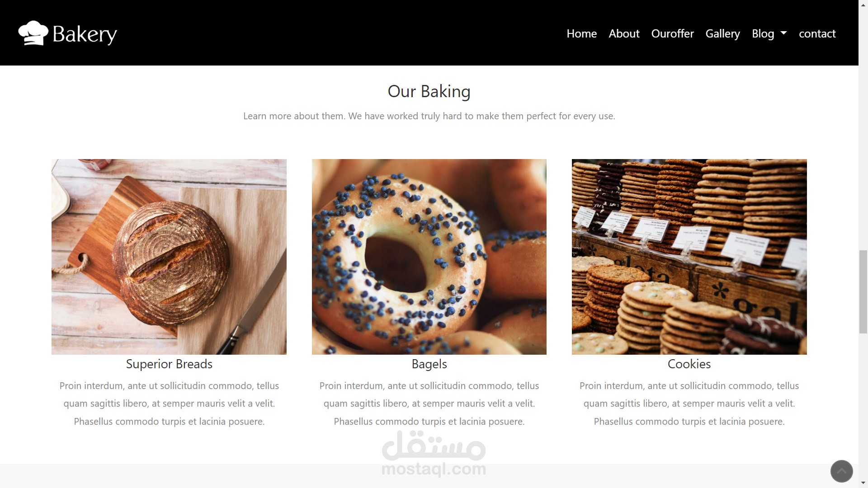Click the scroll-to-top arrow button

click(841, 471)
